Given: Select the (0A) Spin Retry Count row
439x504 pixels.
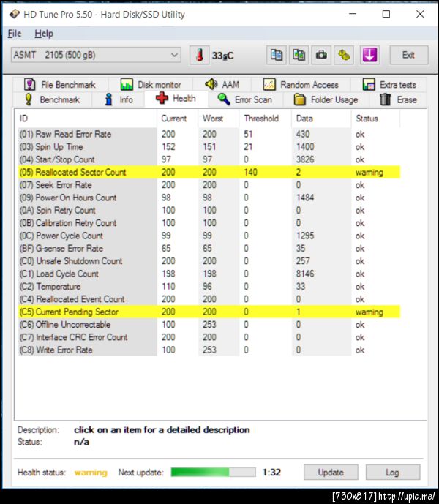Looking at the screenshot, I should click(209, 210).
